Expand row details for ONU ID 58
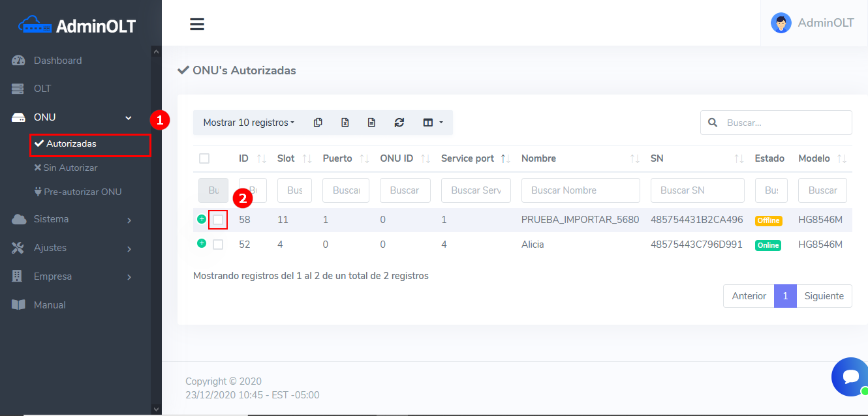Image resolution: width=868 pixels, height=416 pixels. (x=202, y=219)
